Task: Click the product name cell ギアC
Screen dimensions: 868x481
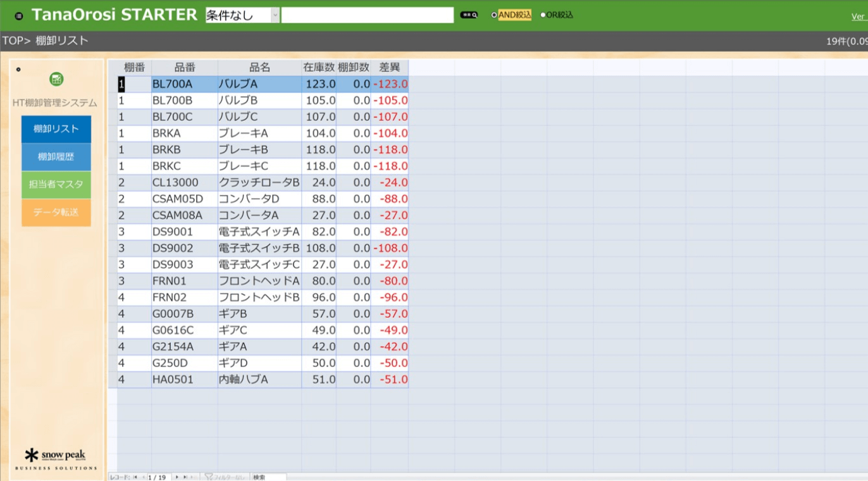Action: pos(259,330)
